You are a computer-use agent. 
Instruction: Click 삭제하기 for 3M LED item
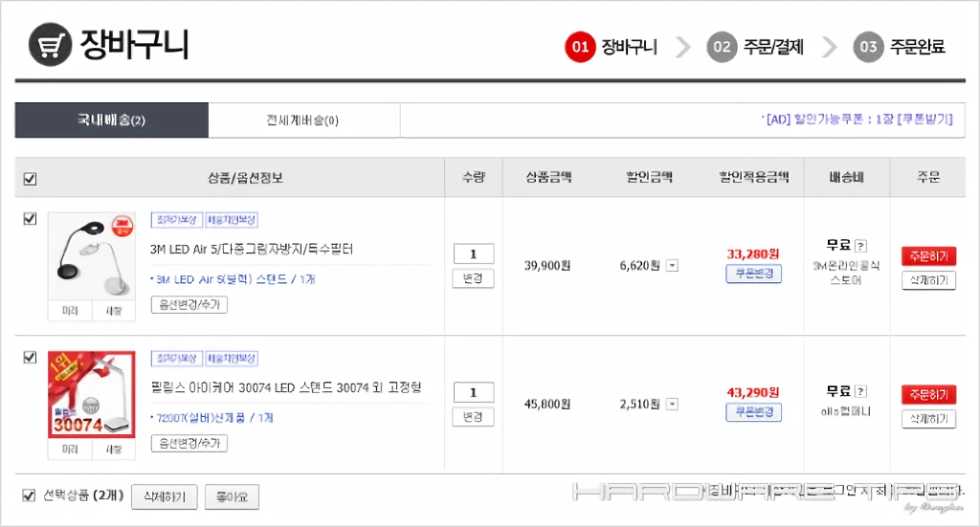point(928,281)
